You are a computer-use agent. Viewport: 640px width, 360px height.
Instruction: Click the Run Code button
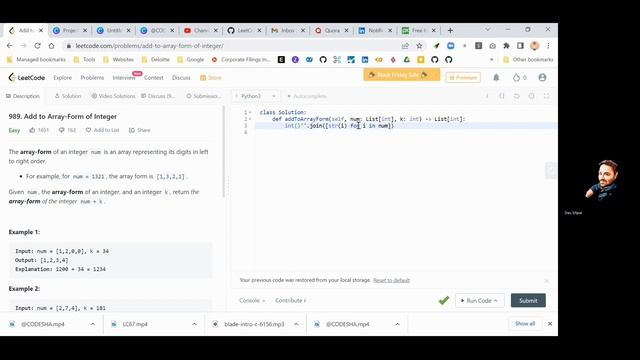[480, 300]
